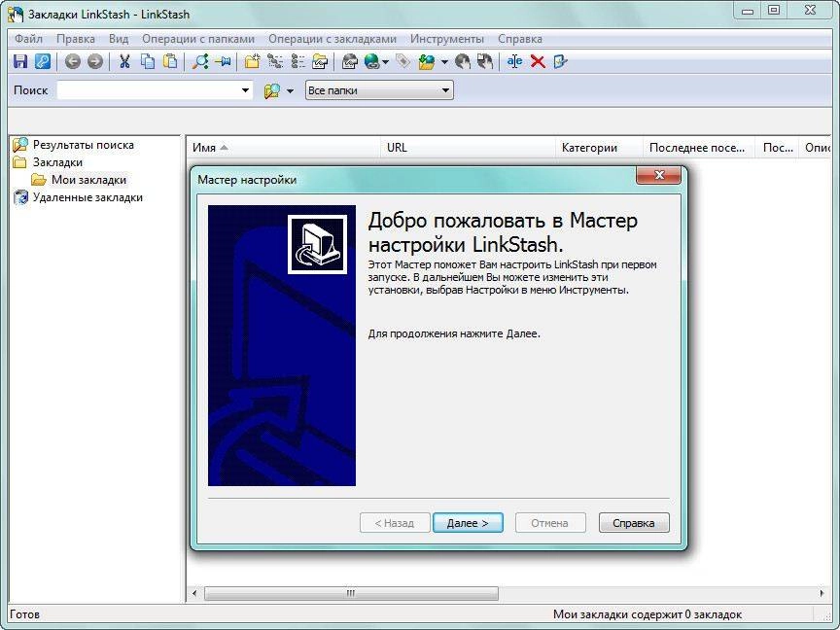Screen dimensions: 840x630
Task: Click the horizontal scrollbar thumb
Action: [351, 593]
